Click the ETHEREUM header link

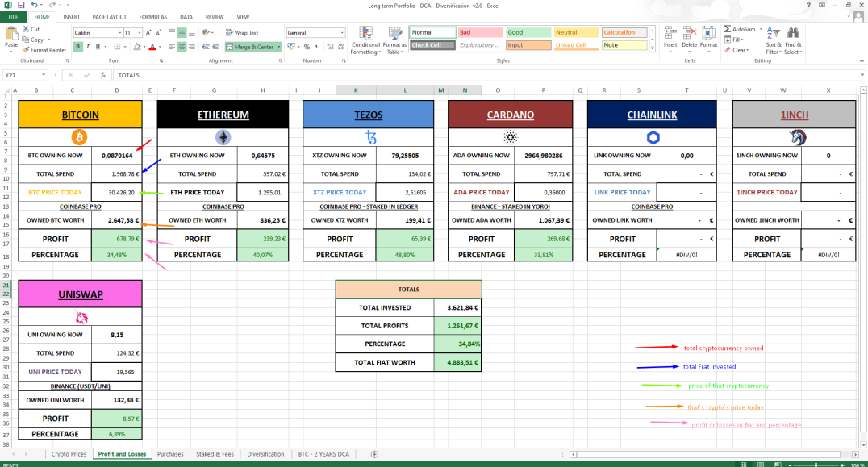click(x=223, y=115)
